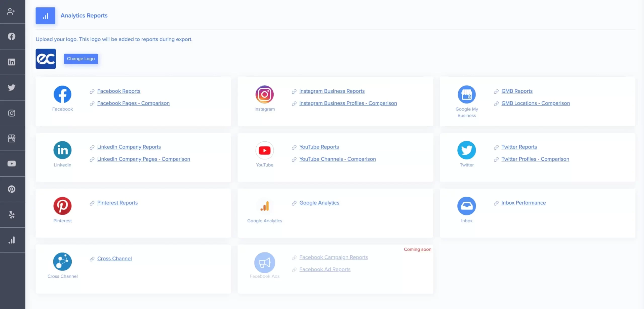The image size is (644, 309).
Task: Click the large YouTube card logo
Action: [264, 150]
